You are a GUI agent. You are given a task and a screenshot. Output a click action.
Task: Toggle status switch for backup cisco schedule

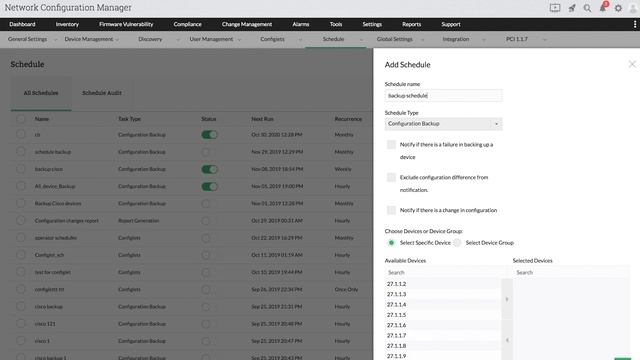[209, 169]
